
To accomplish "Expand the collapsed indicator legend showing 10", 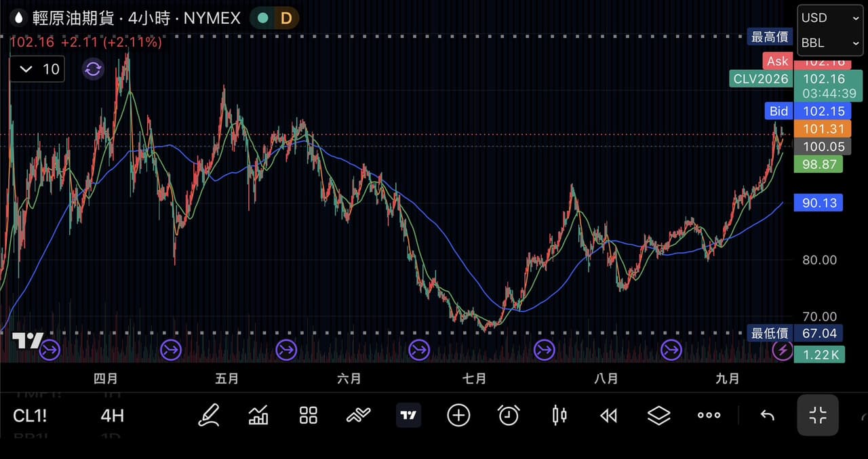I will click(37, 69).
